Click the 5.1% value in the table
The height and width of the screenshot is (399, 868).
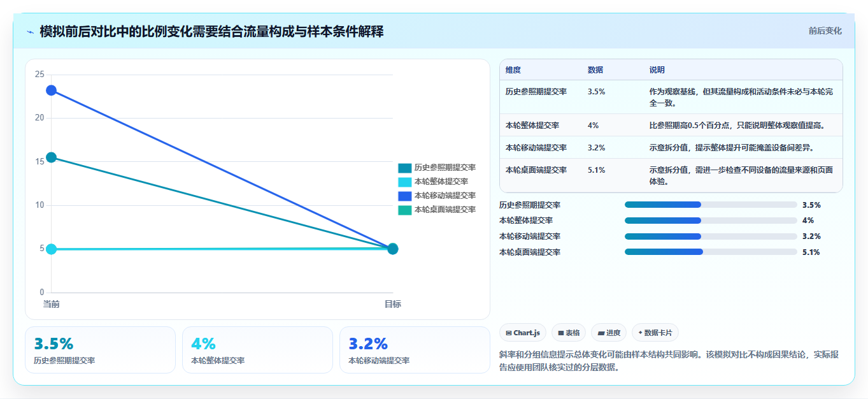tap(597, 170)
